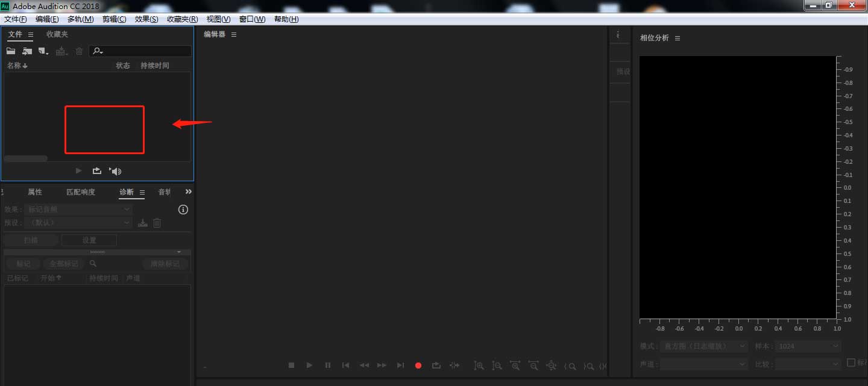868x386 pixels.
Task: Toggle auto-play speaker icon in Files panel
Action: [x=115, y=171]
